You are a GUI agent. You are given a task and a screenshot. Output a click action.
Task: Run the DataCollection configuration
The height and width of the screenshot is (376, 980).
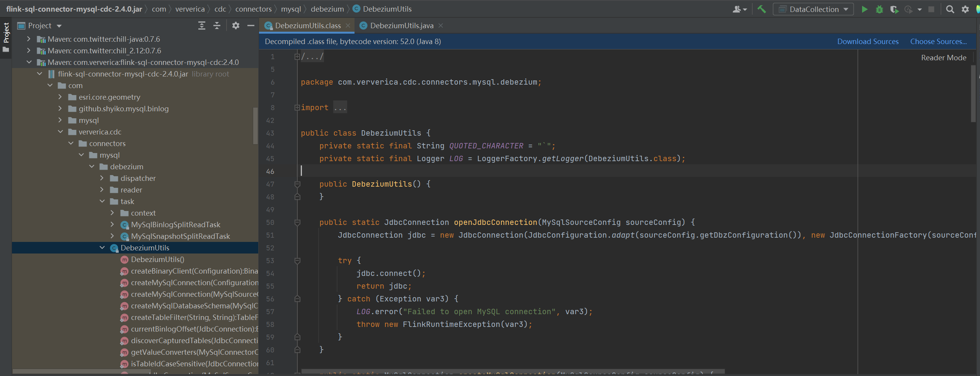pos(865,9)
